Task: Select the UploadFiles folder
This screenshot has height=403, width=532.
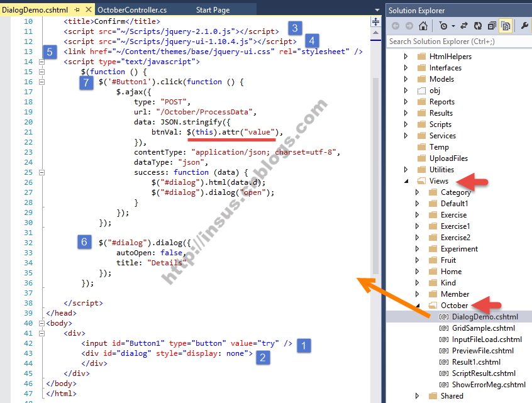Action: (x=448, y=158)
